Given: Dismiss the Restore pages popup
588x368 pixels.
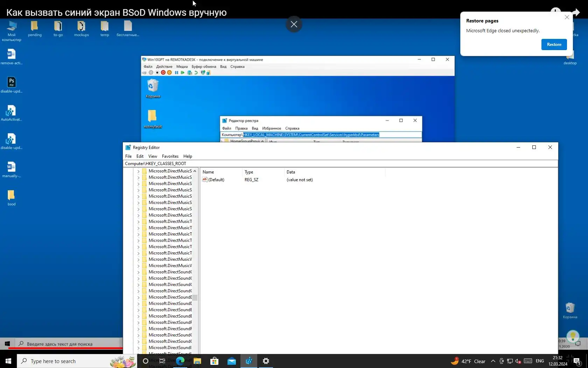Looking at the screenshot, I should tap(567, 17).
